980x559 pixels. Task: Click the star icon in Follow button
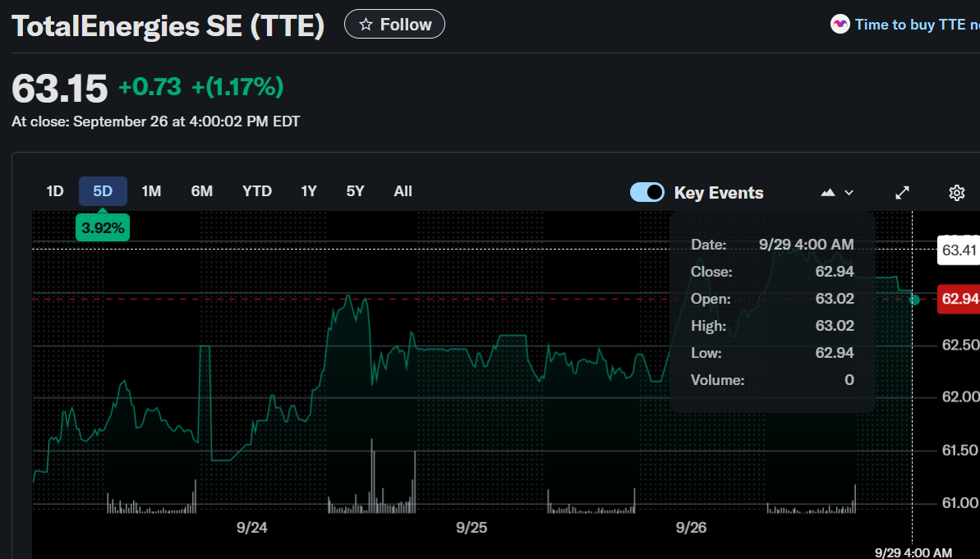coord(366,25)
